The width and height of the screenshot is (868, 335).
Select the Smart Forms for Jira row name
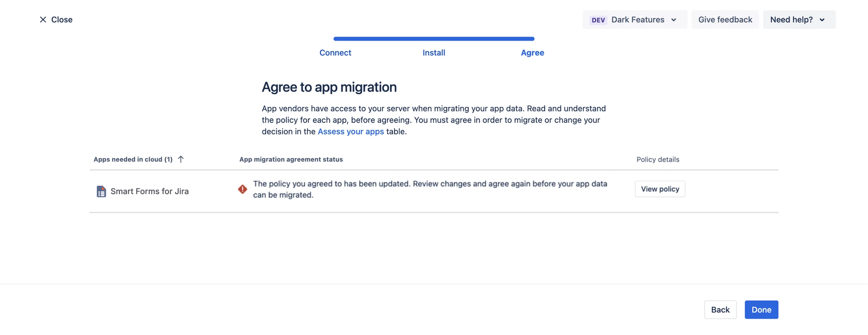(150, 191)
